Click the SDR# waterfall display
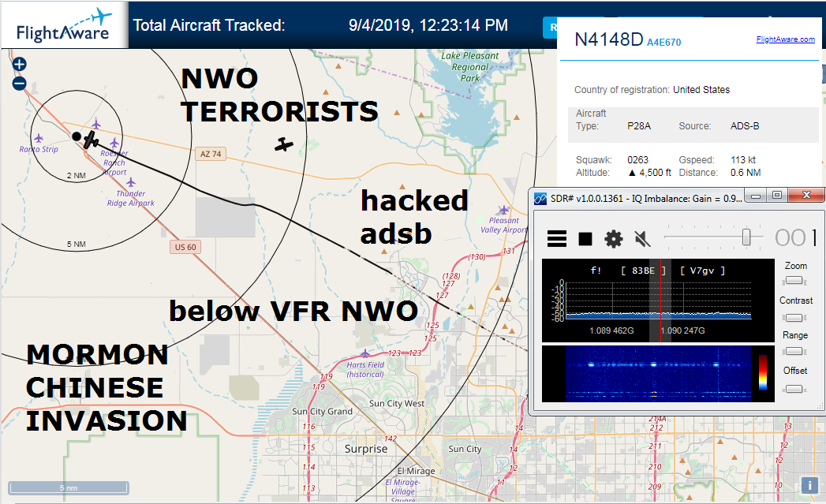This screenshot has height=504, width=826. 658,374
